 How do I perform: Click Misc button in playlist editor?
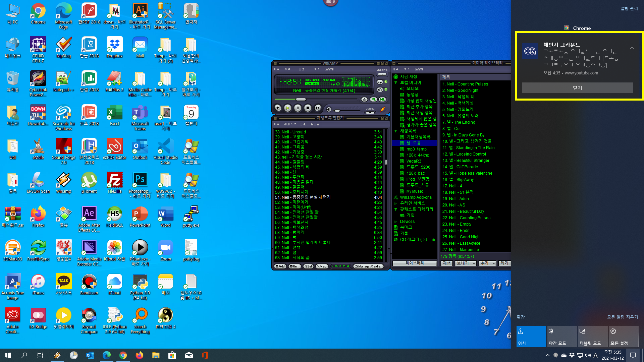[x=322, y=266]
